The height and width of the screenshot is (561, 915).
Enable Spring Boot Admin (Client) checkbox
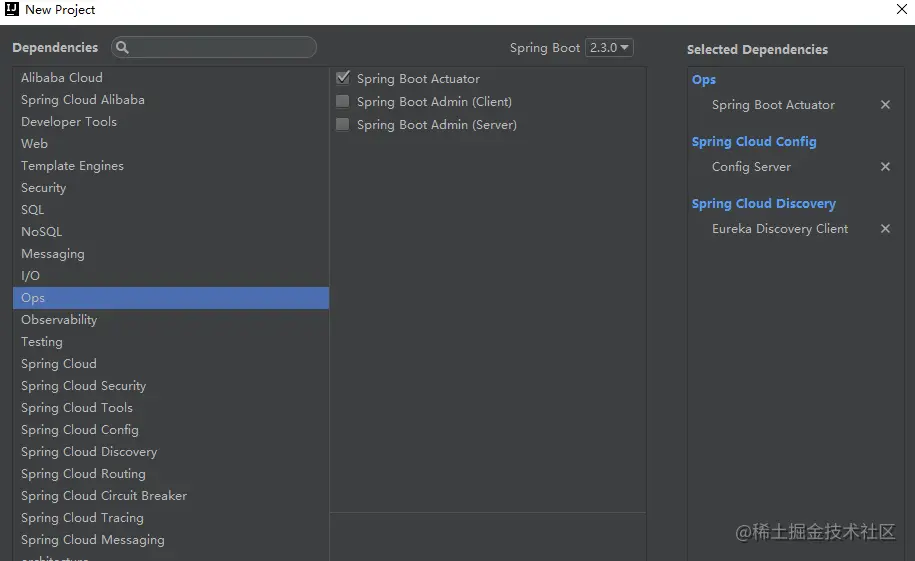tap(343, 101)
